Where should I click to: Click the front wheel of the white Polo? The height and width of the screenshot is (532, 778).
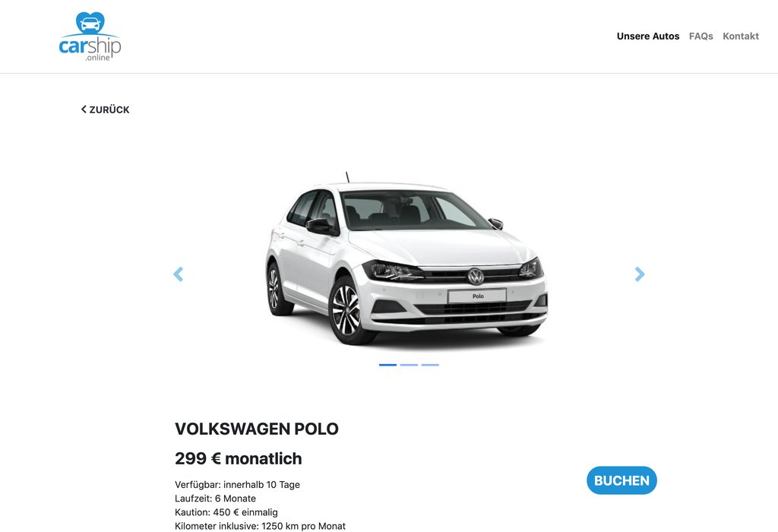point(346,310)
